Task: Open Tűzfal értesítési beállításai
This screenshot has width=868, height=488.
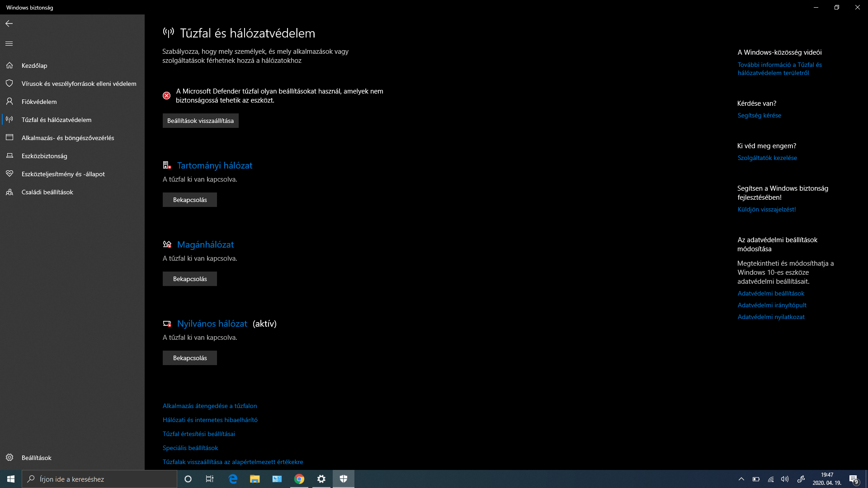Action: point(199,434)
